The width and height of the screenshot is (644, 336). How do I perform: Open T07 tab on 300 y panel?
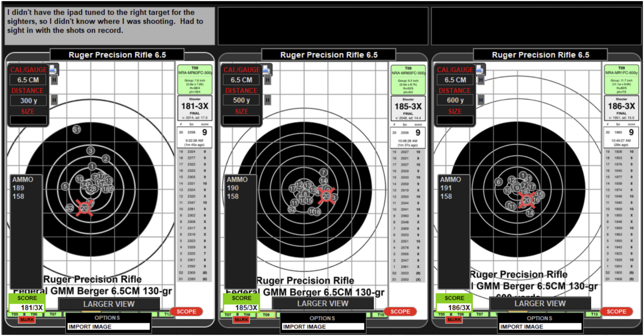coord(53,314)
